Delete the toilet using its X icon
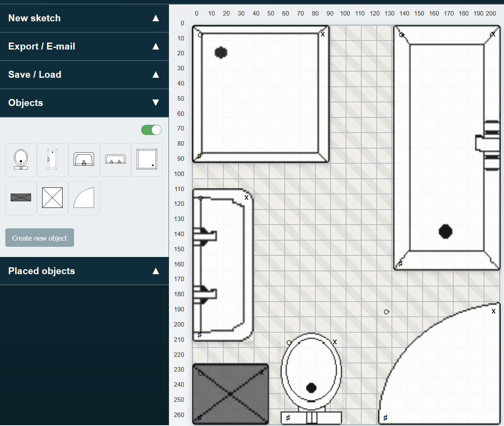The image size is (504, 426). point(335,342)
